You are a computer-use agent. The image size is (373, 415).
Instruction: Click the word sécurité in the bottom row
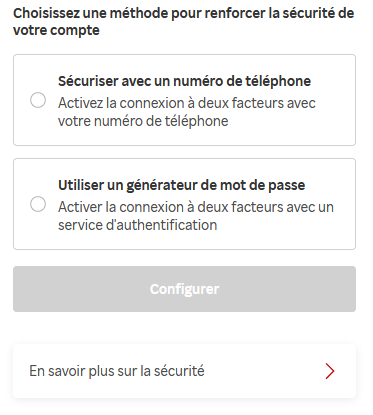coord(179,371)
